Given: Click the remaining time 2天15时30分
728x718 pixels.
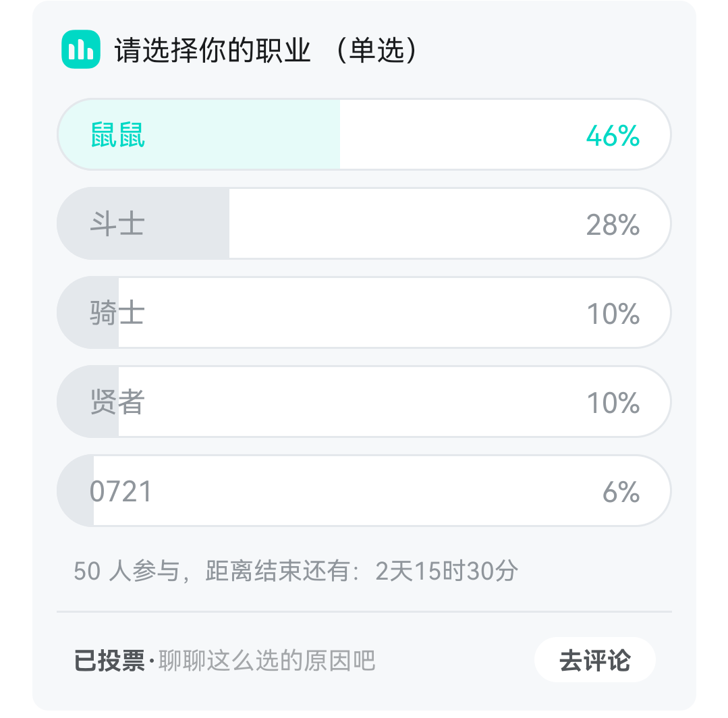Looking at the screenshot, I should (447, 571).
